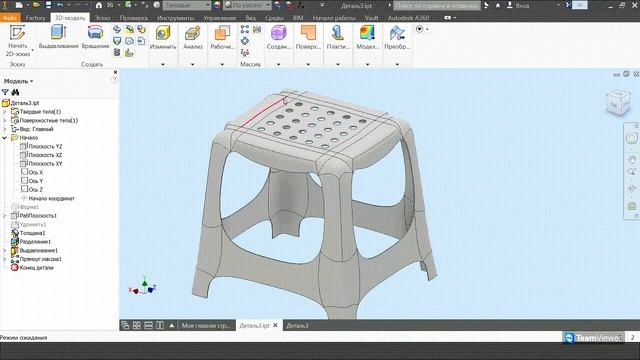Click the filter icon in model browser

5,92
